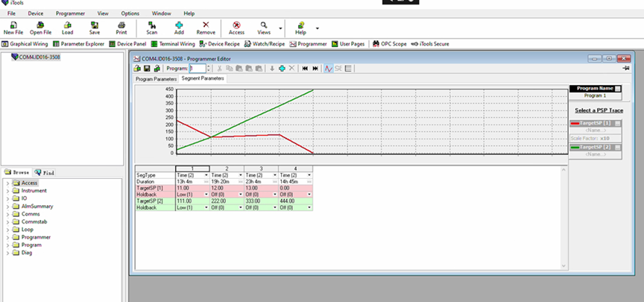Select the COM4.ID016-3508 device
Screen dimensions: 644x302
click(x=36, y=57)
